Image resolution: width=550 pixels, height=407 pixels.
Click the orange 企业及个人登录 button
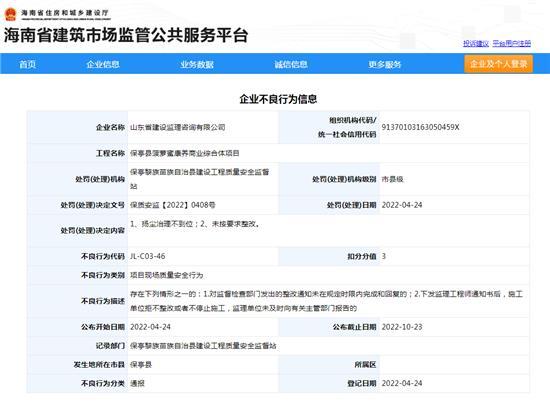click(x=498, y=64)
